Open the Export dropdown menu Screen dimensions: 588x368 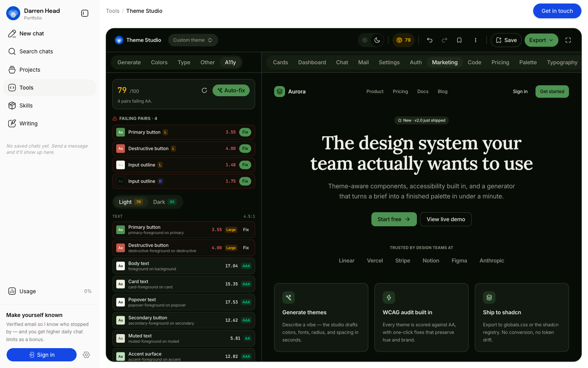point(541,40)
